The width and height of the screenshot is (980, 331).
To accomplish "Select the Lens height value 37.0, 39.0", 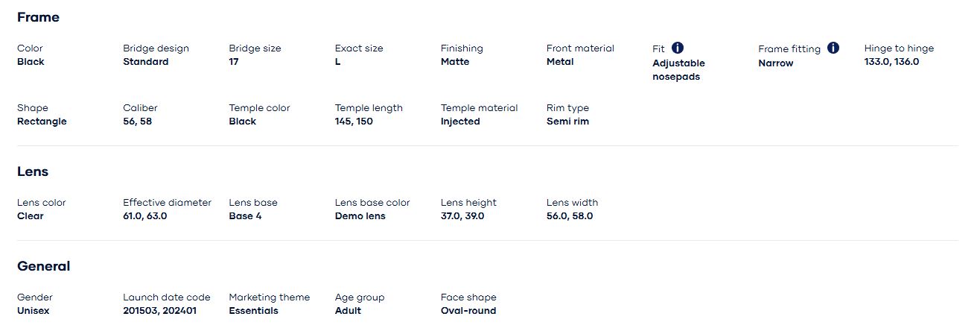I will pos(462,216).
